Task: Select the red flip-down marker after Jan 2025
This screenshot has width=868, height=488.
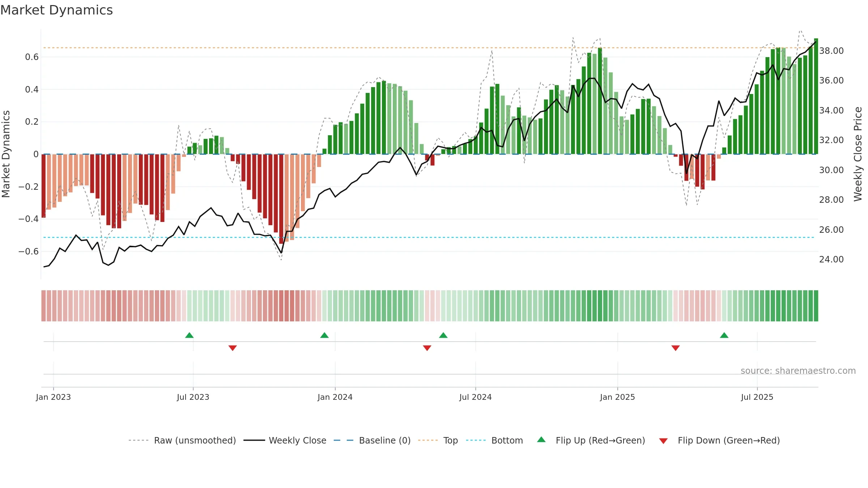Action: tap(676, 348)
